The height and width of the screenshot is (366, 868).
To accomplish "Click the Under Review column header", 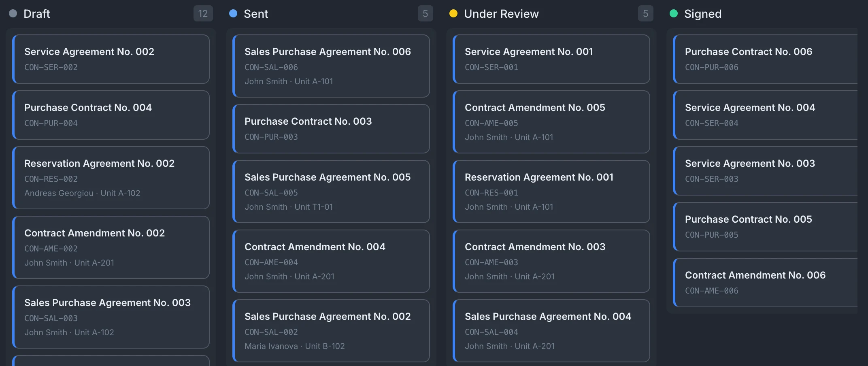I will tap(501, 14).
